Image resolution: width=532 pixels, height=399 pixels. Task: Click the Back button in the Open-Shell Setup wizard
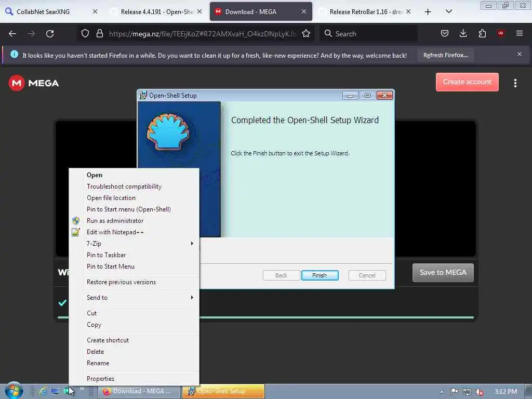(x=281, y=275)
